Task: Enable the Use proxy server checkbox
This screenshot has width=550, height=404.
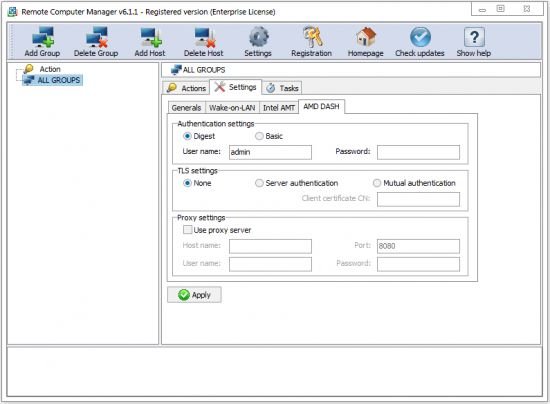Action: (188, 230)
